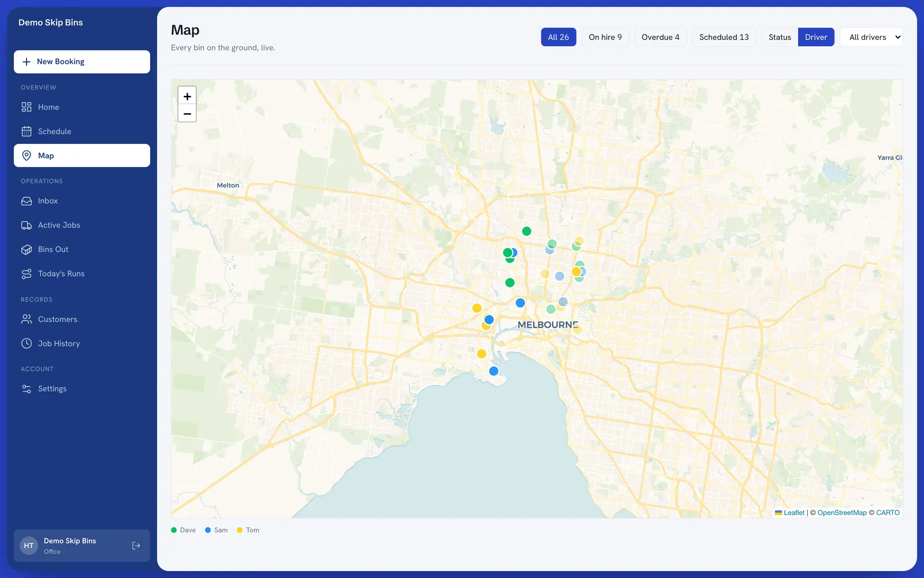
Task: Zoom out on the map
Action: tap(187, 113)
